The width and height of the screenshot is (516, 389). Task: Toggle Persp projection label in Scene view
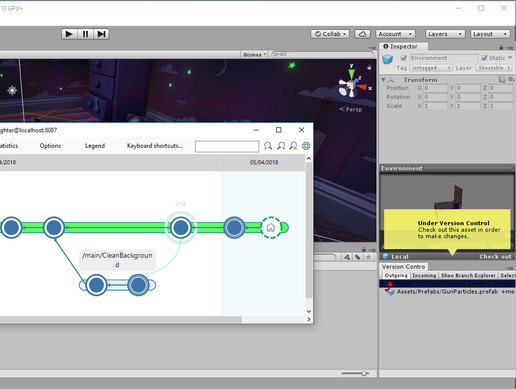(351, 109)
